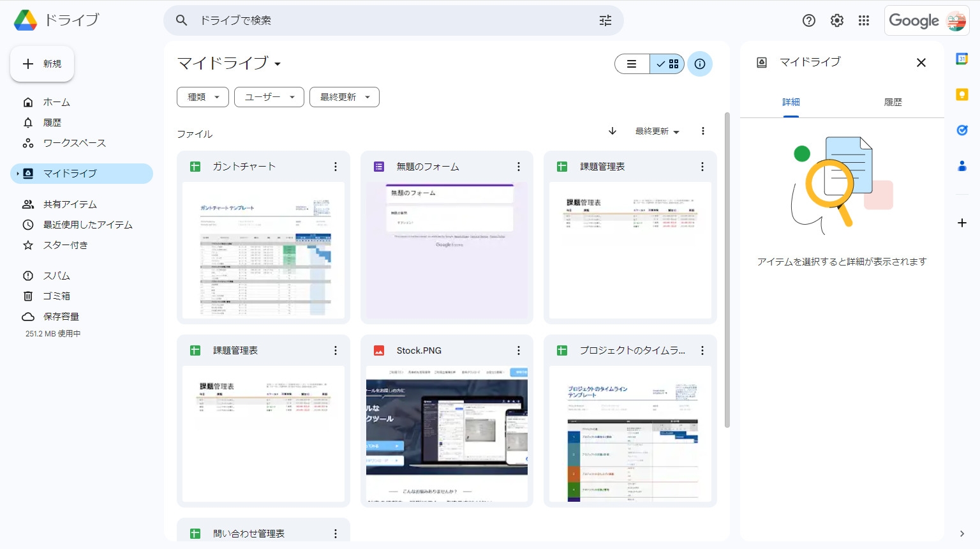Open the three-dot menu on Stock.PNG
The width and height of the screenshot is (980, 549).
click(519, 350)
